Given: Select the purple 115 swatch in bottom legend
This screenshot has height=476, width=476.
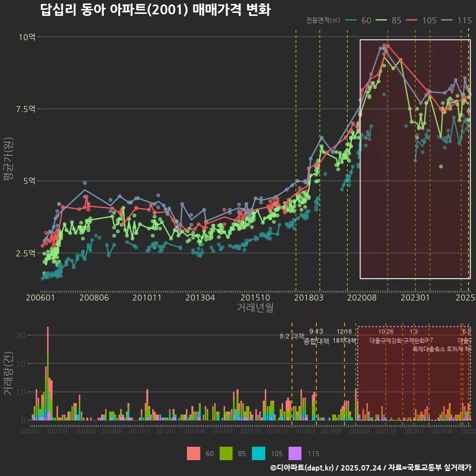Looking at the screenshot, I should (x=295, y=454).
